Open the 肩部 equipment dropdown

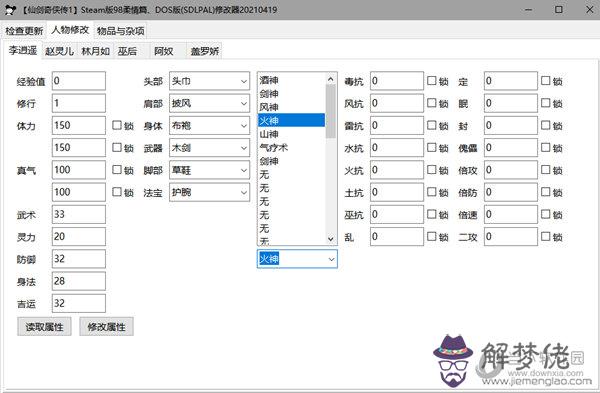[209, 103]
